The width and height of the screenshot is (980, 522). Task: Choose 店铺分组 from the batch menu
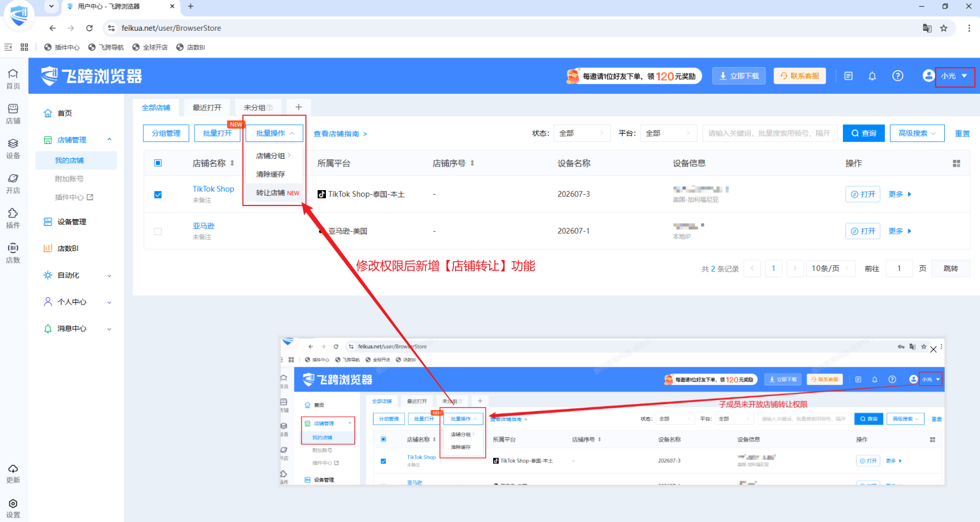coord(274,156)
